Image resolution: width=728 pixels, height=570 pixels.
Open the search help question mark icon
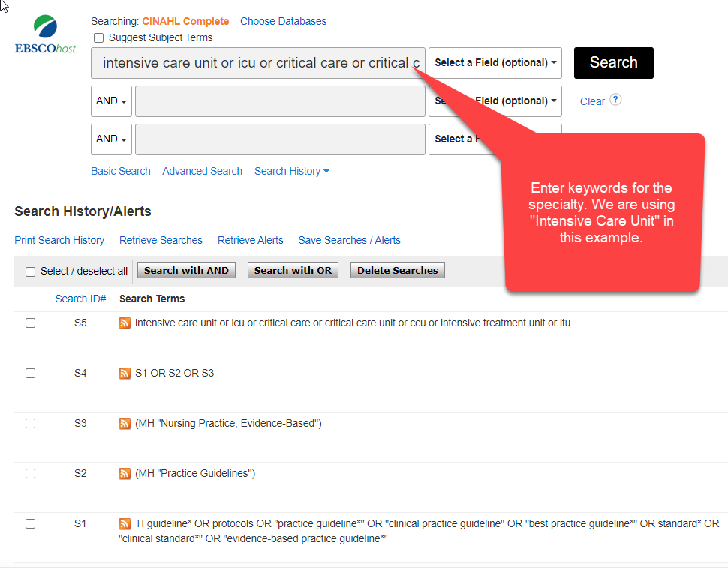coord(615,100)
